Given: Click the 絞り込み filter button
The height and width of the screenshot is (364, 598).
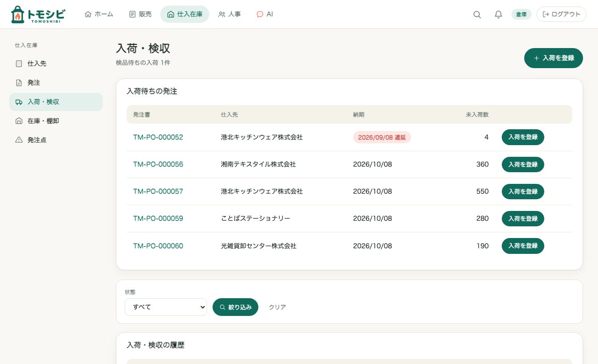Looking at the screenshot, I should pos(235,307).
